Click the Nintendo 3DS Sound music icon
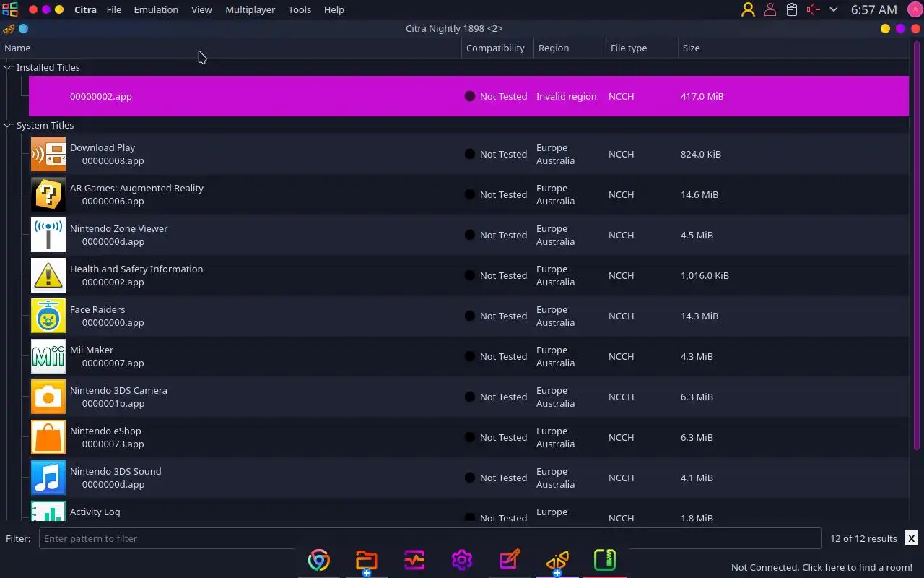The image size is (924, 578). coord(48,478)
